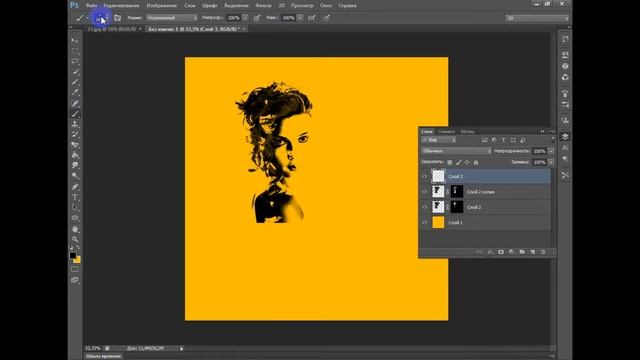The height and width of the screenshot is (360, 640).
Task: Open the Изображение menu
Action: click(162, 5)
